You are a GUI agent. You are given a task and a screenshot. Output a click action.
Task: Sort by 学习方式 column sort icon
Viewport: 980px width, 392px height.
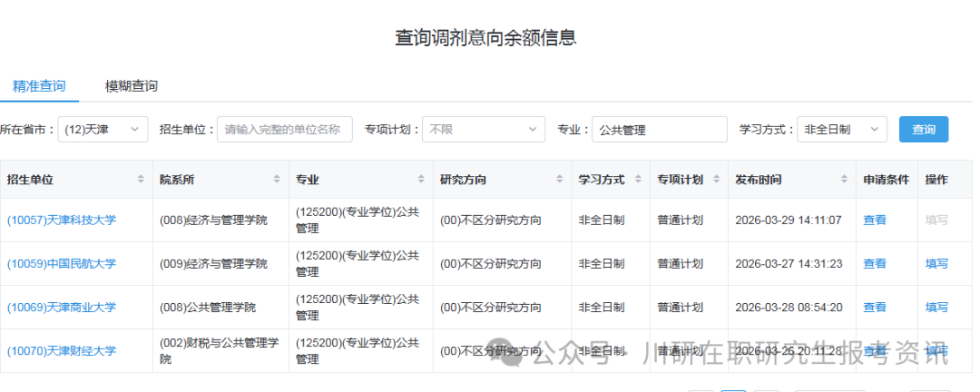click(x=638, y=180)
